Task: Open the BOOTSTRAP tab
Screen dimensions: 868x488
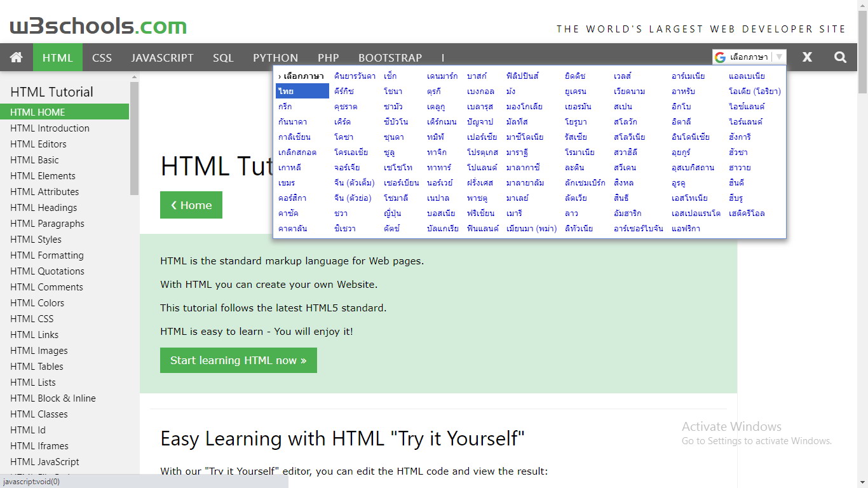Action: coord(390,57)
